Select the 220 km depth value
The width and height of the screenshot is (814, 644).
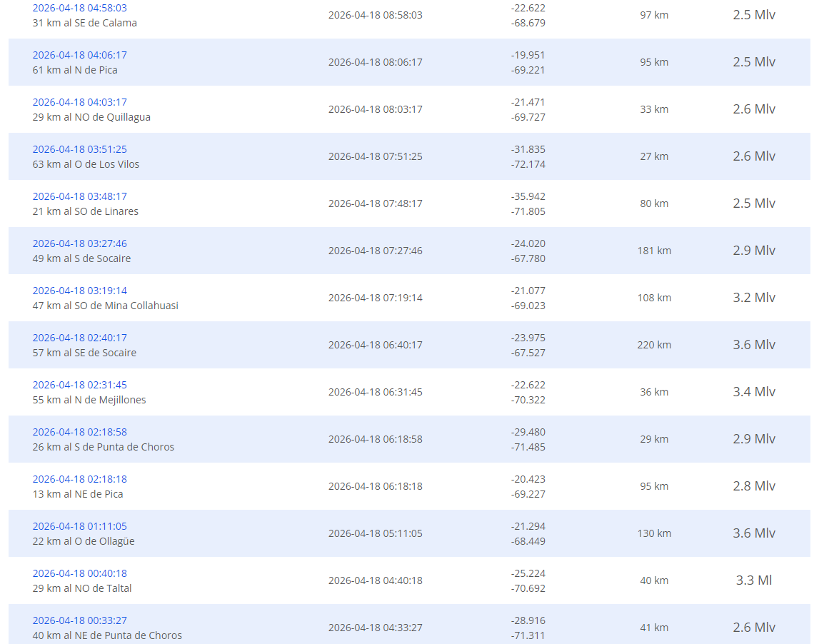(x=654, y=345)
